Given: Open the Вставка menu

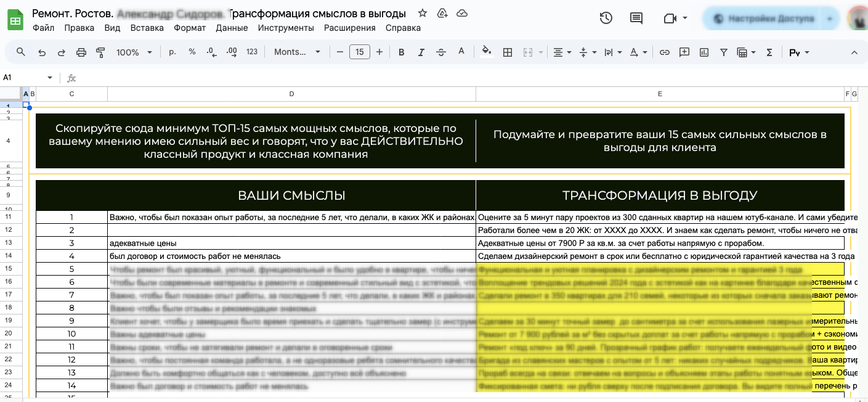Looking at the screenshot, I should tap(147, 28).
